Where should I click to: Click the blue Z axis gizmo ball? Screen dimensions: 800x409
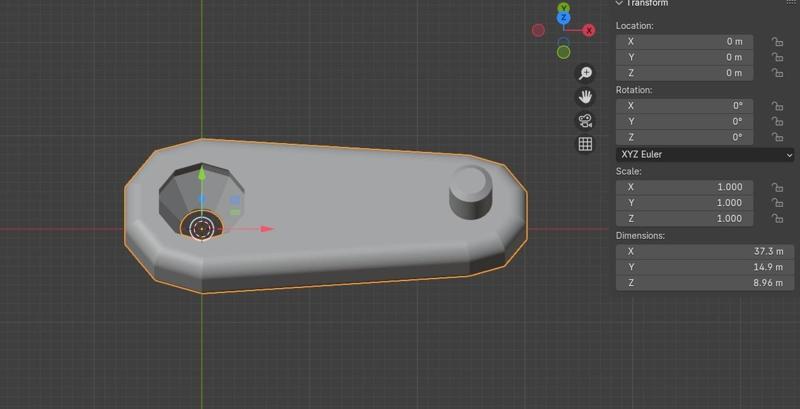pyautogui.click(x=563, y=18)
